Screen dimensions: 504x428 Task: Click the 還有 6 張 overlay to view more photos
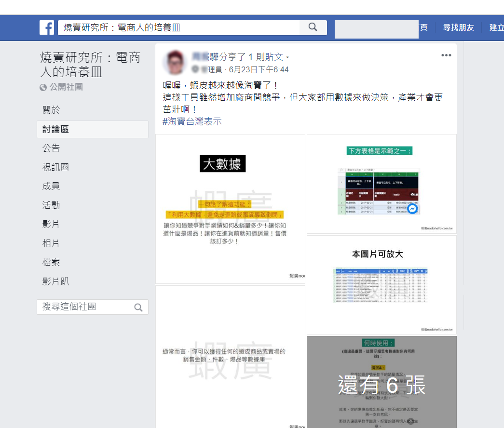coord(381,385)
